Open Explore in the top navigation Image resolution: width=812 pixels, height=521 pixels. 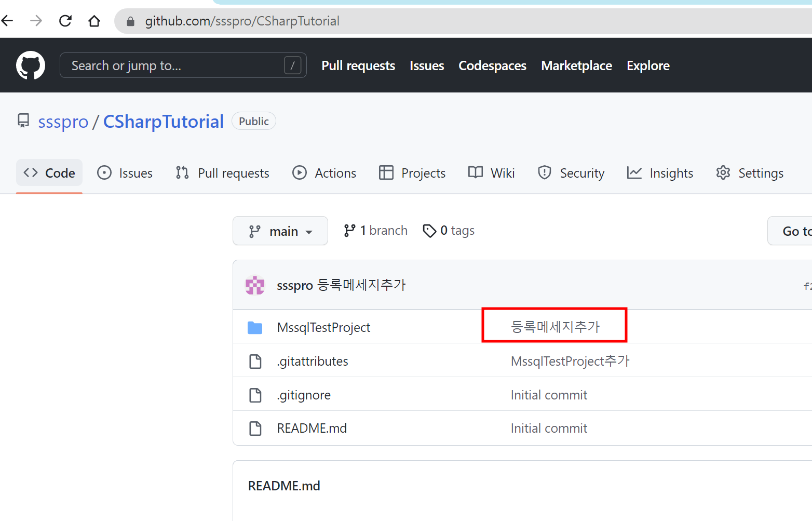click(648, 65)
